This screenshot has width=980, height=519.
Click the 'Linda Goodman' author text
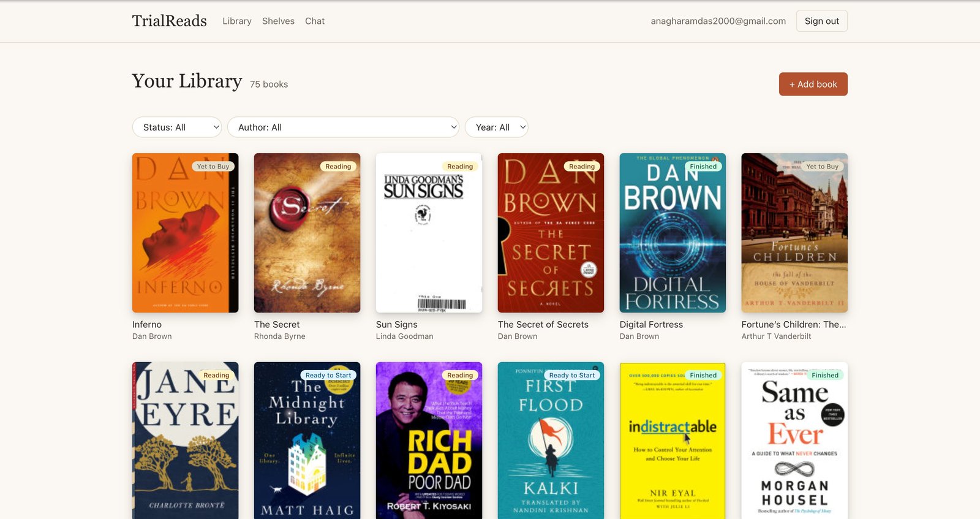point(405,336)
